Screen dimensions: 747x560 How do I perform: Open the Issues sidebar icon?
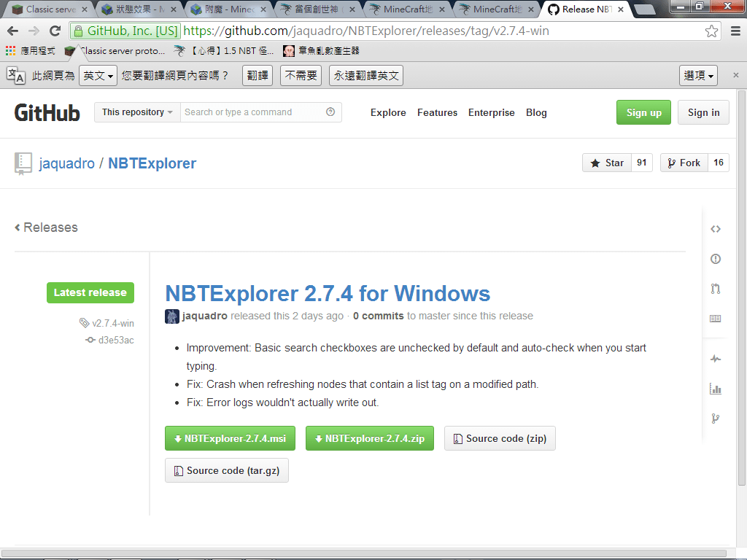715,259
